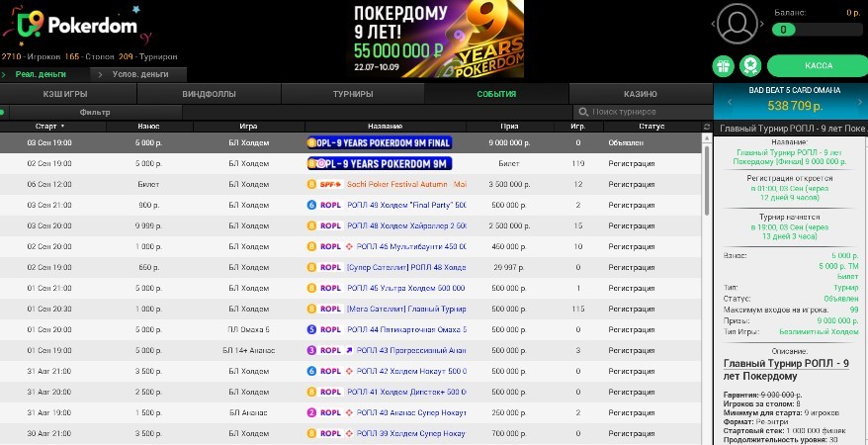Switch to play money mode (Услов. деньги)
Image resolution: width=868 pixels, height=445 pixels.
coord(139,74)
